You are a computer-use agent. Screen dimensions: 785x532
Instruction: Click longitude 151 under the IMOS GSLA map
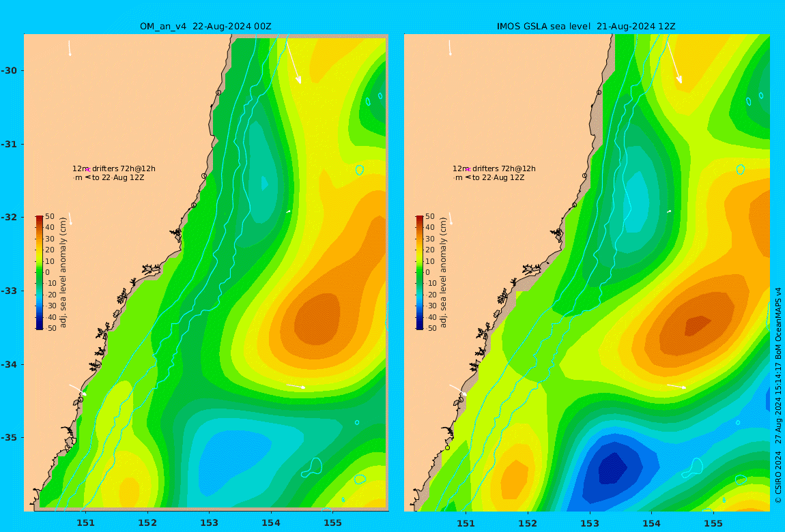pyautogui.click(x=466, y=523)
